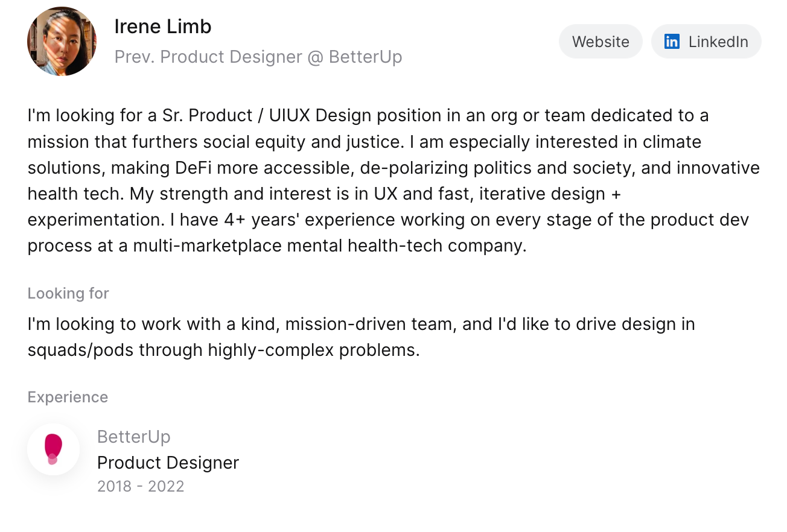Select the BetterUp company name under Experience
Screen dimensions: 787x532
(134, 436)
